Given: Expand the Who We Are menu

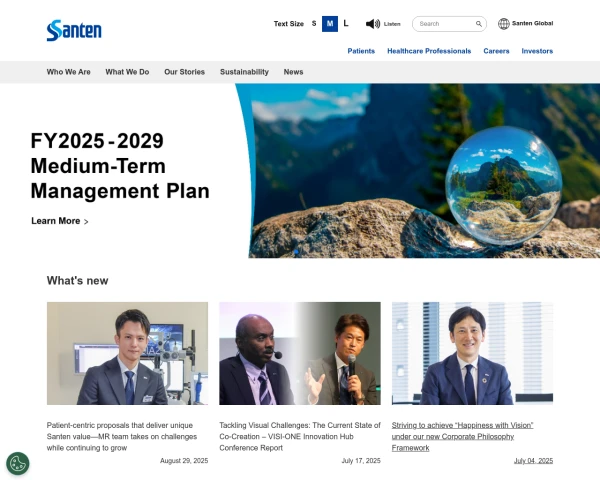Looking at the screenshot, I should coord(68,72).
